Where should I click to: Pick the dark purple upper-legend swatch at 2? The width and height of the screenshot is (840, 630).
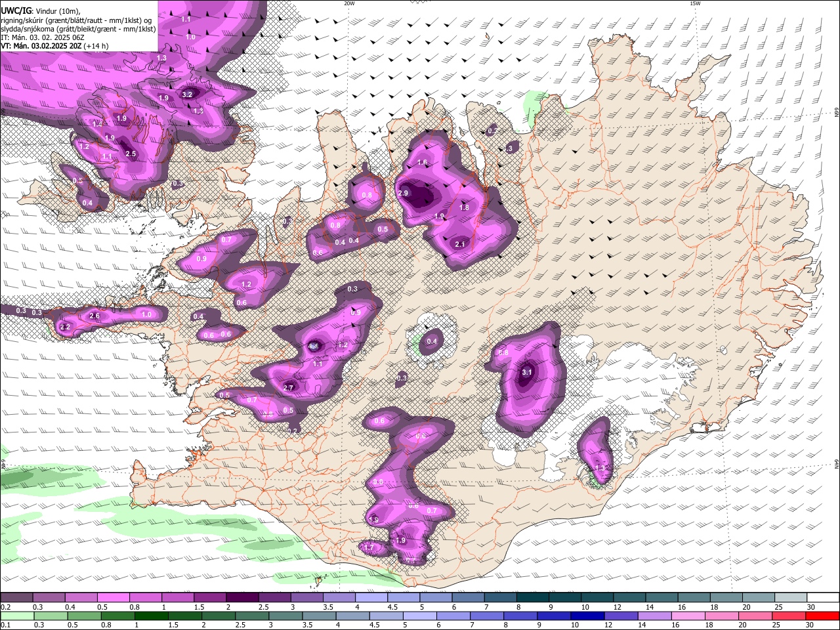242,597
